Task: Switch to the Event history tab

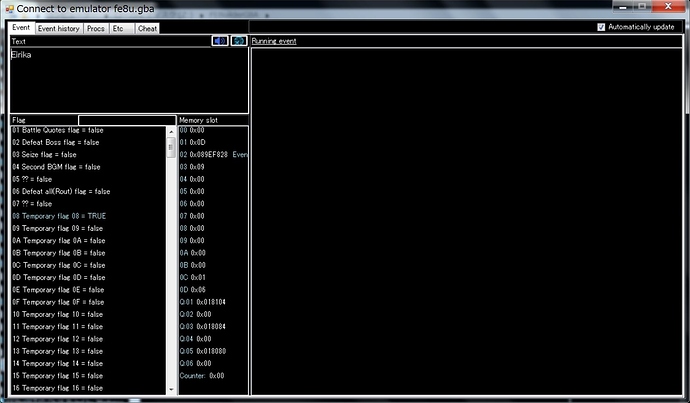Action: point(59,29)
